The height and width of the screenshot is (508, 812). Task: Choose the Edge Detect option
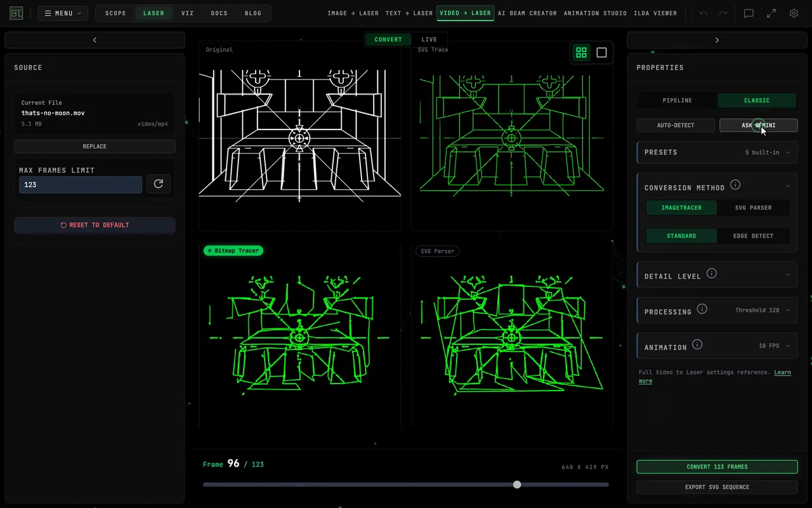click(x=753, y=236)
